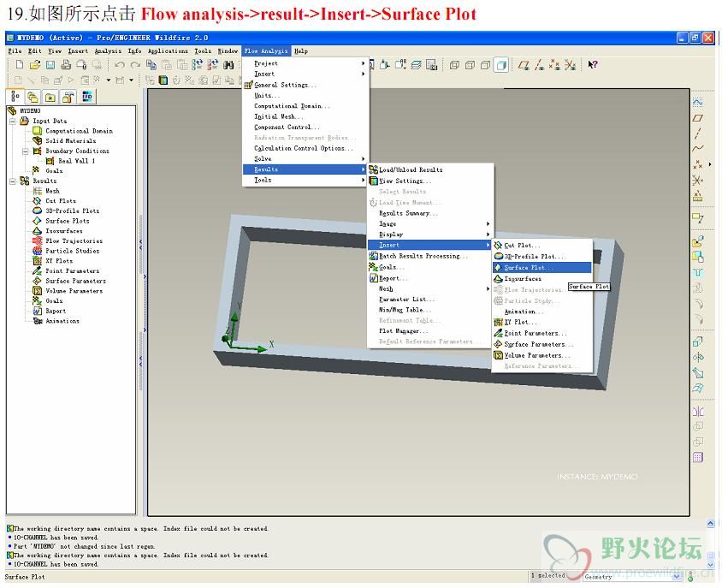Click the Datum Axis tool in right toolbar
Viewport: 722px width, 588px height.
tap(697, 134)
